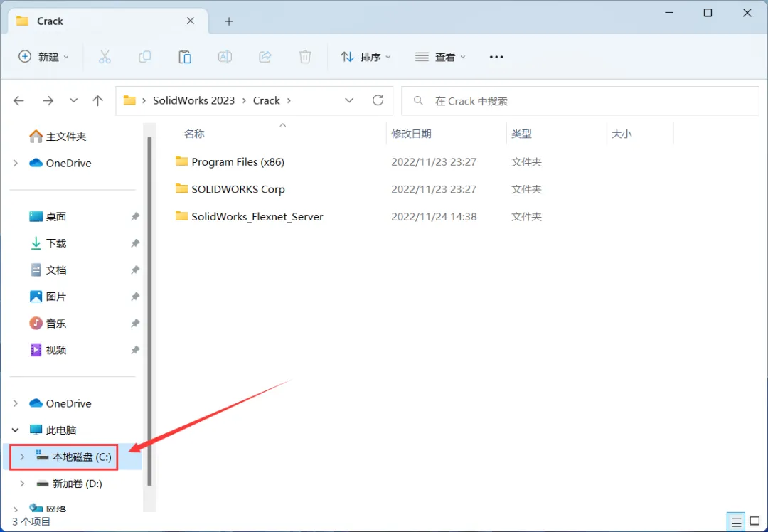
Task: Close the Crack tab
Action: tap(191, 21)
